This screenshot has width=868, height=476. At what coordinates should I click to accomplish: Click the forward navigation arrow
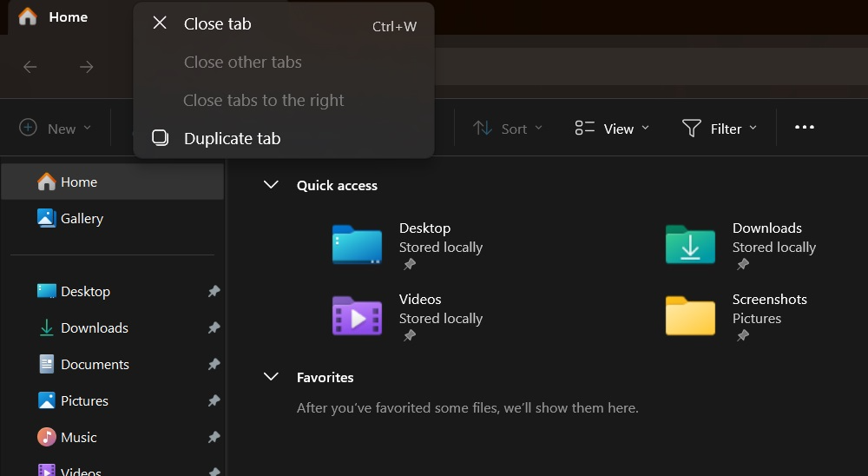pyautogui.click(x=86, y=67)
